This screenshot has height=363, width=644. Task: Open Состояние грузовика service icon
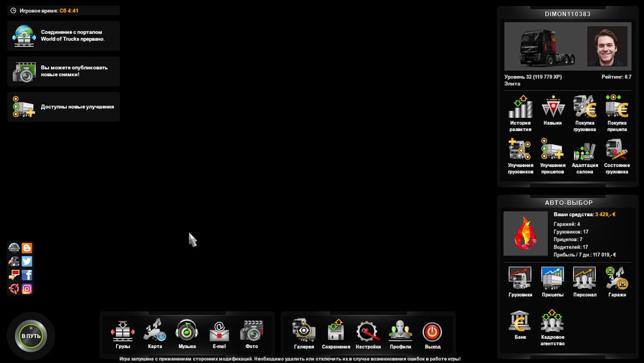point(617,156)
